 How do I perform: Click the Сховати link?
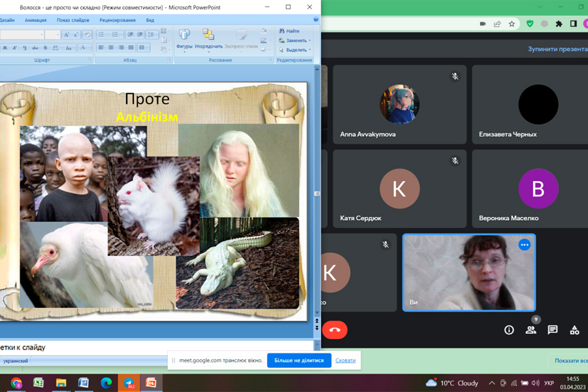tap(346, 360)
